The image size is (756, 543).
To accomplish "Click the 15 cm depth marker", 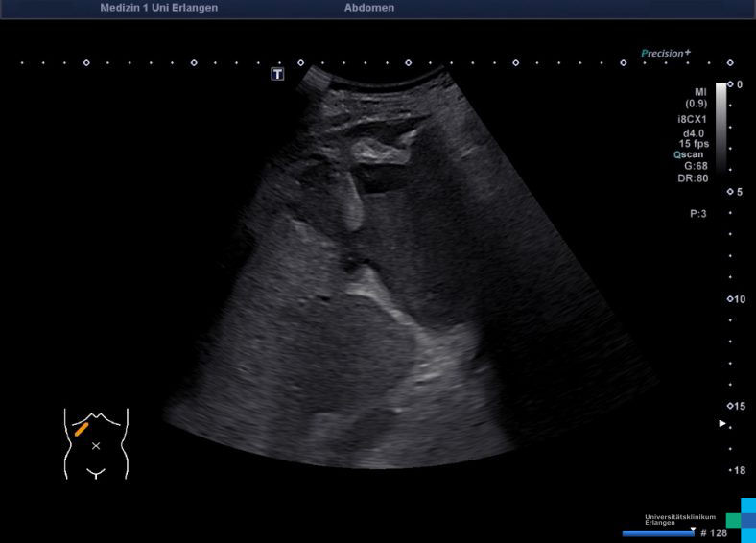I will [730, 406].
